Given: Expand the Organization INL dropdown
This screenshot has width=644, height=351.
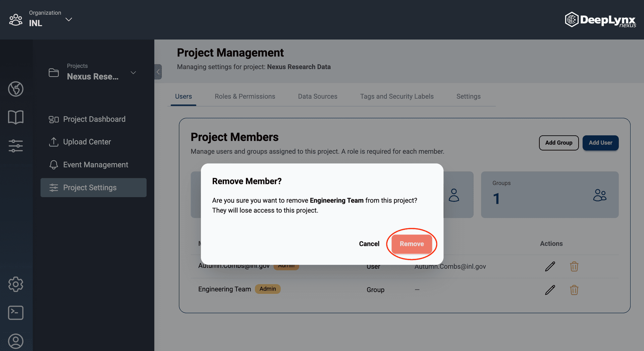Looking at the screenshot, I should point(68,19).
